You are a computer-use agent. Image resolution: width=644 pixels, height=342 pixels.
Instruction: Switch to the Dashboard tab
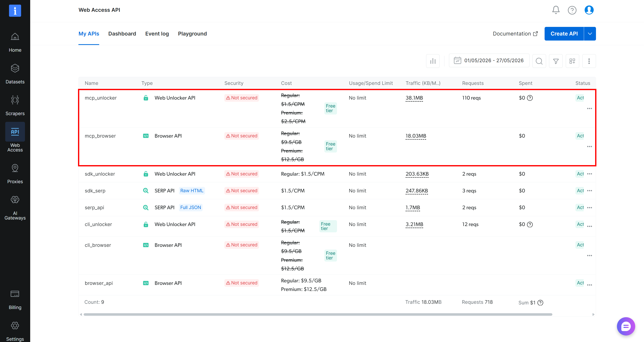[x=122, y=34]
